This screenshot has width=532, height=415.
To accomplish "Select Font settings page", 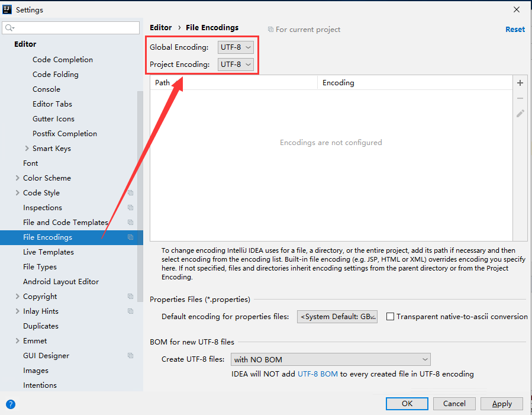I will 31,163.
